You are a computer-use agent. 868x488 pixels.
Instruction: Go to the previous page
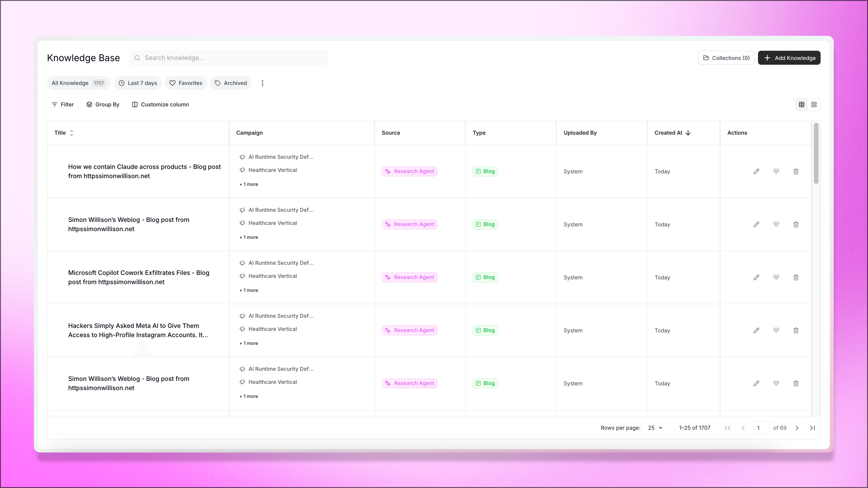point(743,428)
